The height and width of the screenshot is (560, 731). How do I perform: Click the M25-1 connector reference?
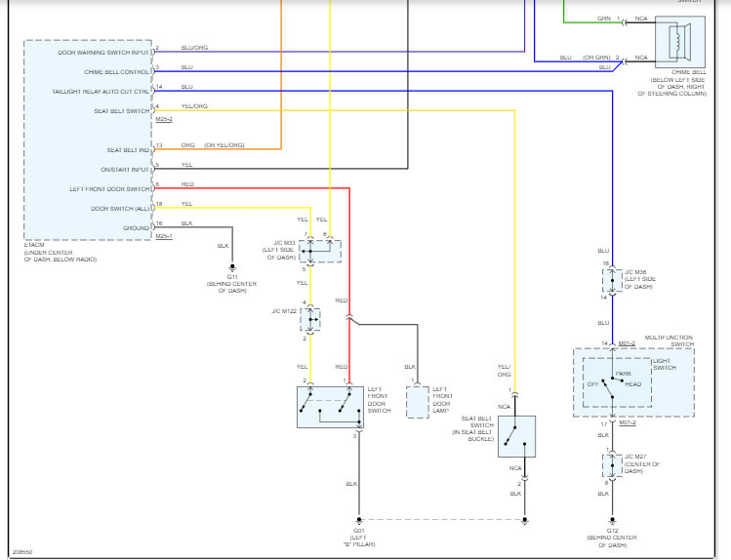pos(164,236)
